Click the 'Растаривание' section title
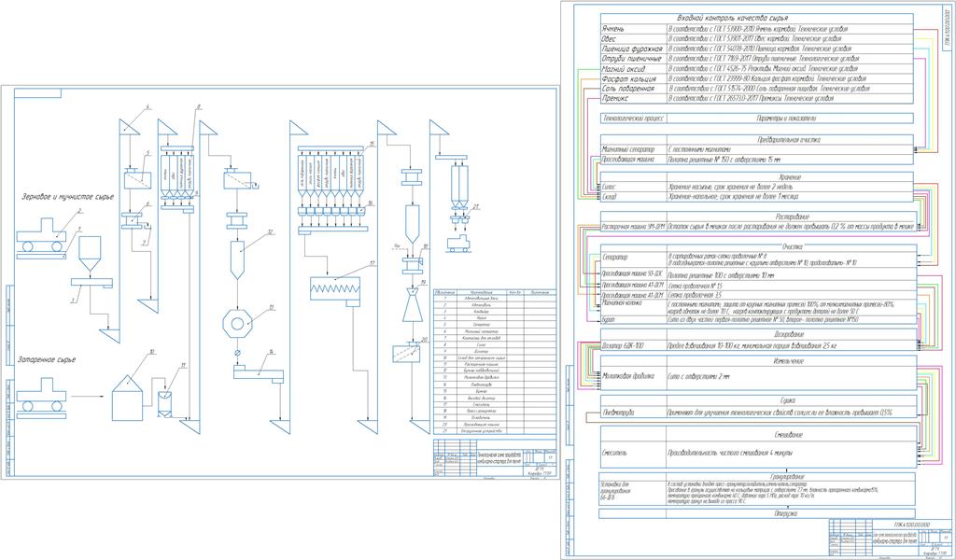 coord(792,217)
